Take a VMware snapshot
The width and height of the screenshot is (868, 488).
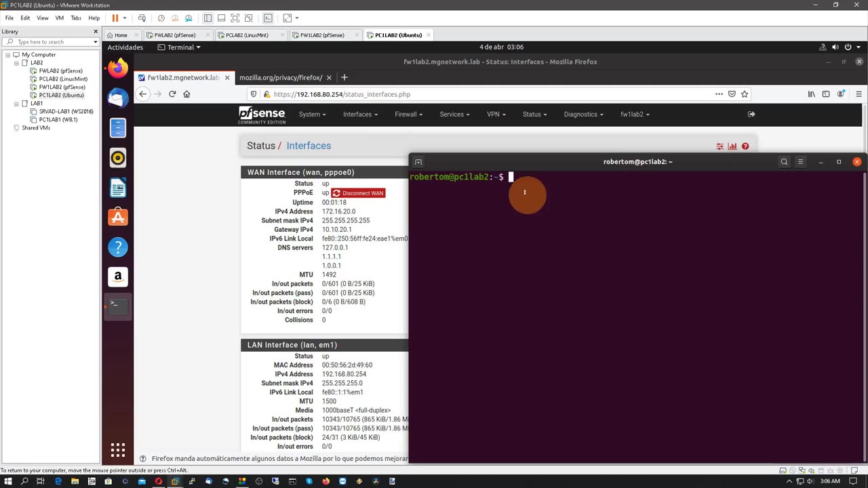point(161,18)
